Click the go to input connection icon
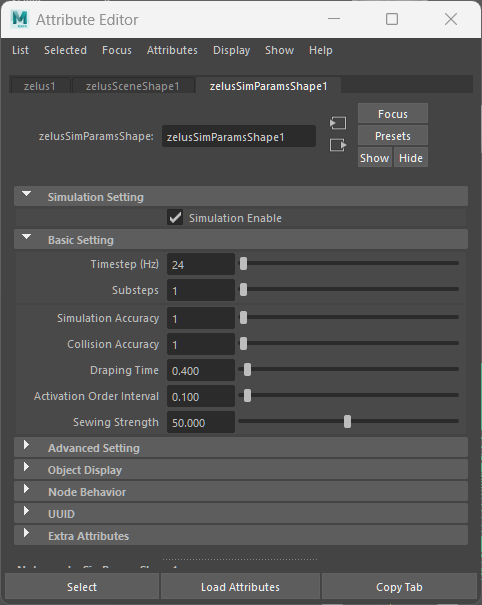Screen dimensions: 482x605 [338, 123]
